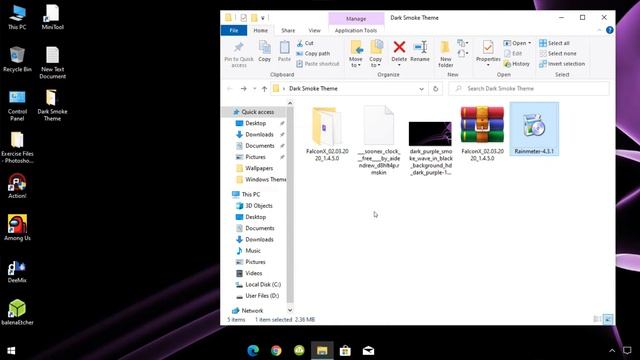The height and width of the screenshot is (360, 640).
Task: Launch Google Chrome from taskbar
Action: pos(276,351)
